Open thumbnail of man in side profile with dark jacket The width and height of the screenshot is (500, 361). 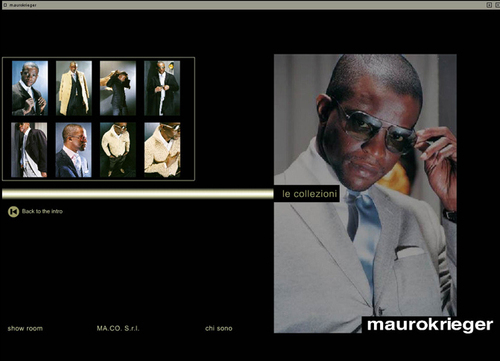click(x=29, y=150)
